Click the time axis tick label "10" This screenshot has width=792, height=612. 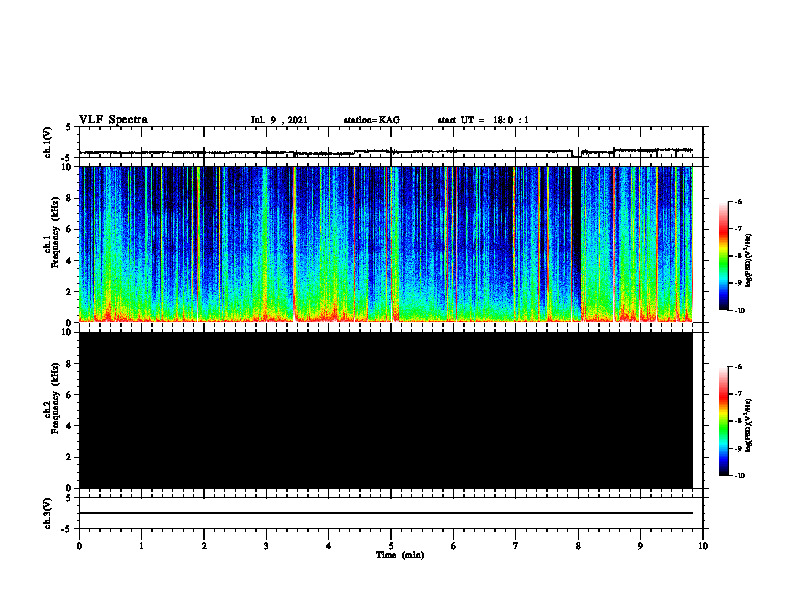tap(703, 546)
